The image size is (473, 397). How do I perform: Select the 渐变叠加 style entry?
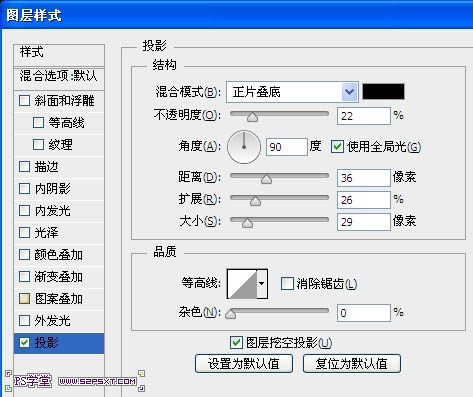coord(59,276)
